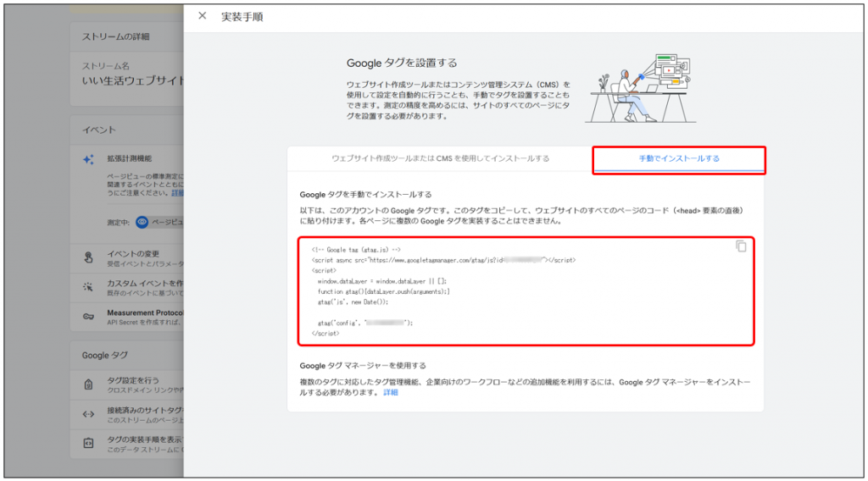Click the タグの実装手順 code icon
The width and height of the screenshot is (868, 481).
pos(88,443)
